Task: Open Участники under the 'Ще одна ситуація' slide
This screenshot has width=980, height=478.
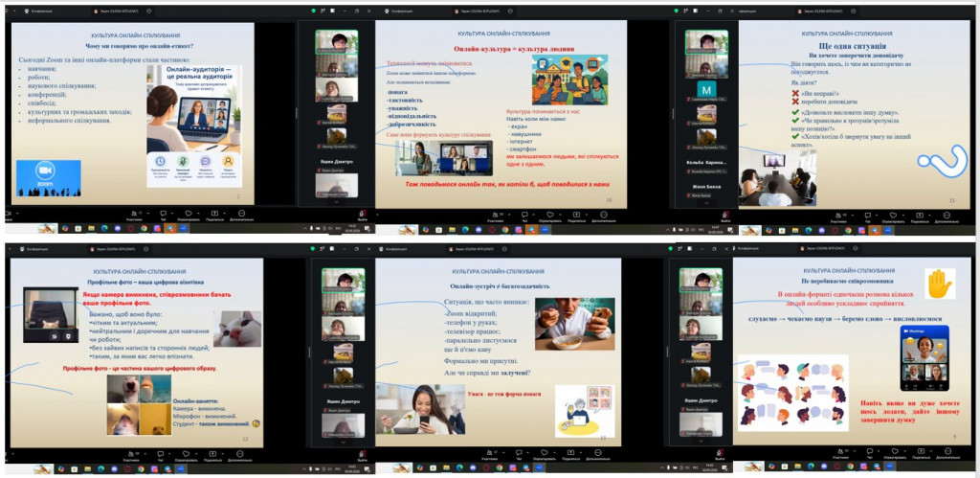Action: click(838, 218)
